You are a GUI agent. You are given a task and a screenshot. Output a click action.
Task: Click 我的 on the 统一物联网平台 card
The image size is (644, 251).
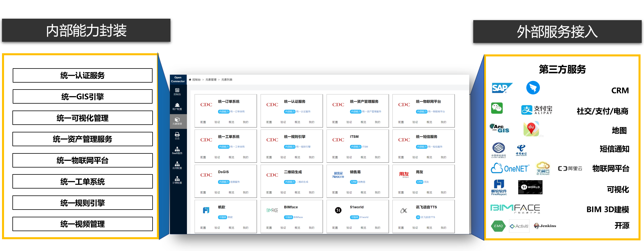click(444, 122)
